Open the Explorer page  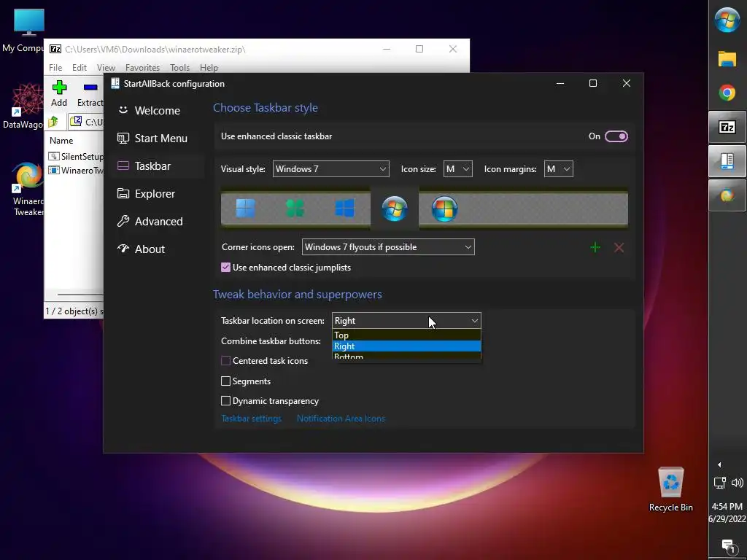158,193
